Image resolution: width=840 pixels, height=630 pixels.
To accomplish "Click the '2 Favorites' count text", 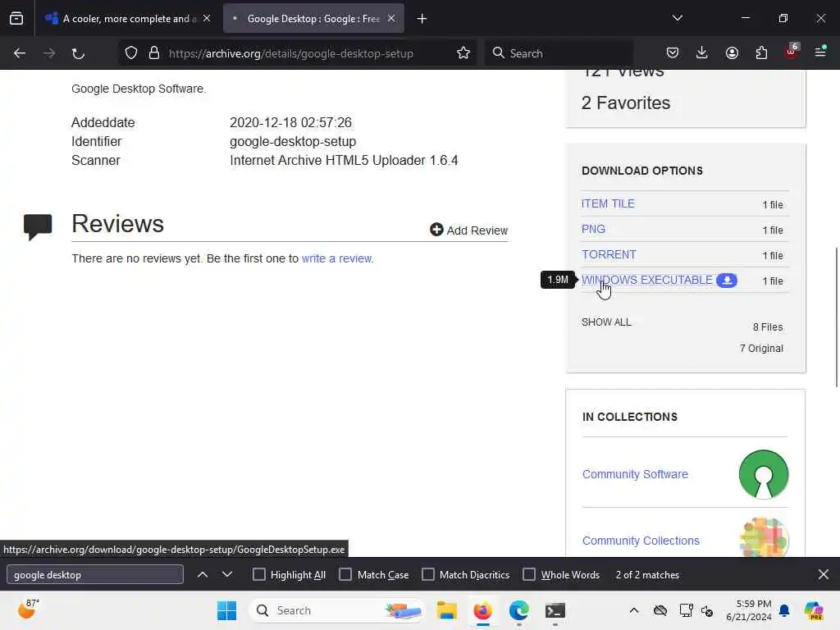I will tap(626, 103).
